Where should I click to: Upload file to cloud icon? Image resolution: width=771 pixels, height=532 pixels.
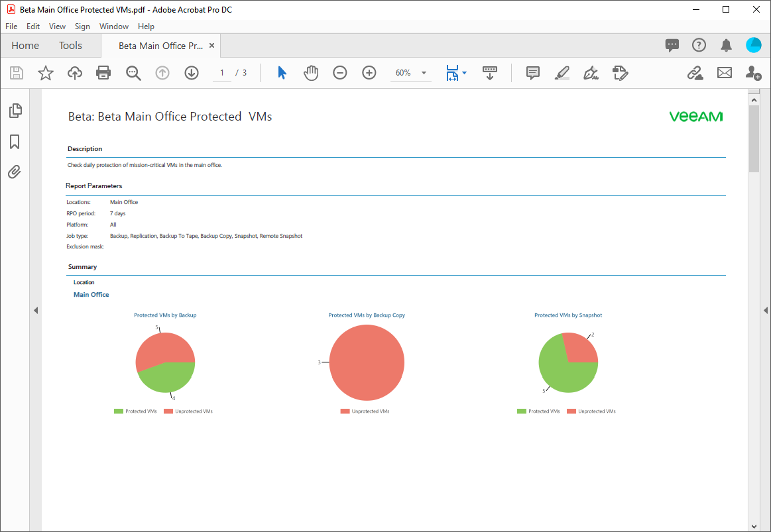pyautogui.click(x=75, y=73)
